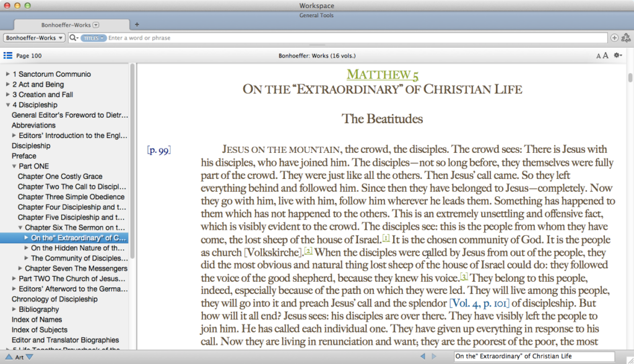Expand Editors' Afterword to the Germa…

[x=14, y=288]
